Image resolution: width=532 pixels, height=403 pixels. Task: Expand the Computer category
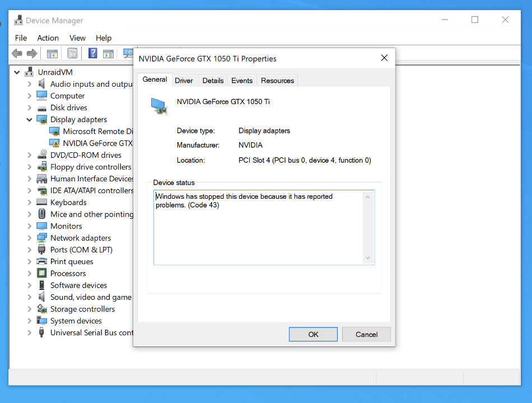(30, 96)
